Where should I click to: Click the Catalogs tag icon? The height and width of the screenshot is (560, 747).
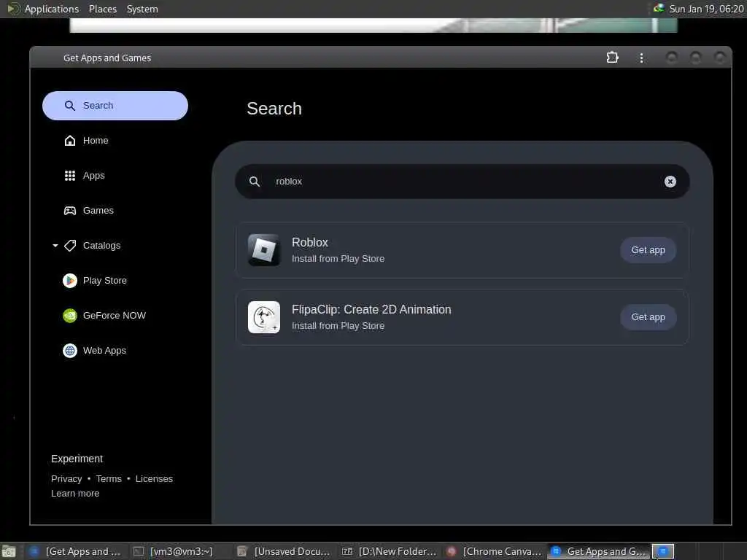coord(70,246)
